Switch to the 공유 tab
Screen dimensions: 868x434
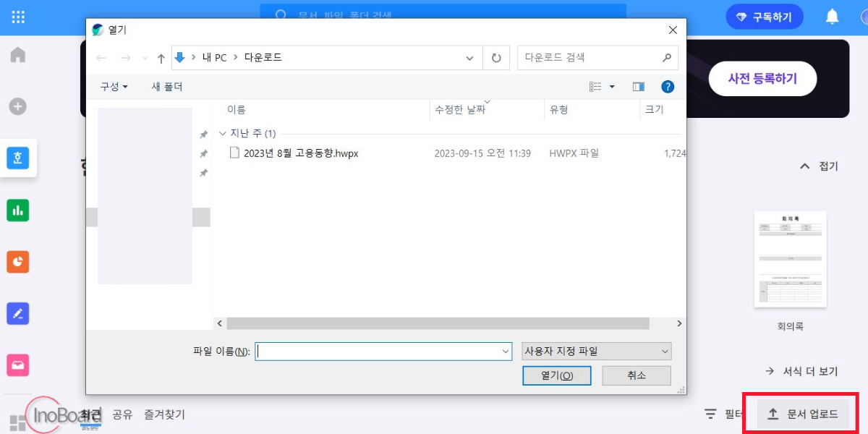click(x=122, y=414)
